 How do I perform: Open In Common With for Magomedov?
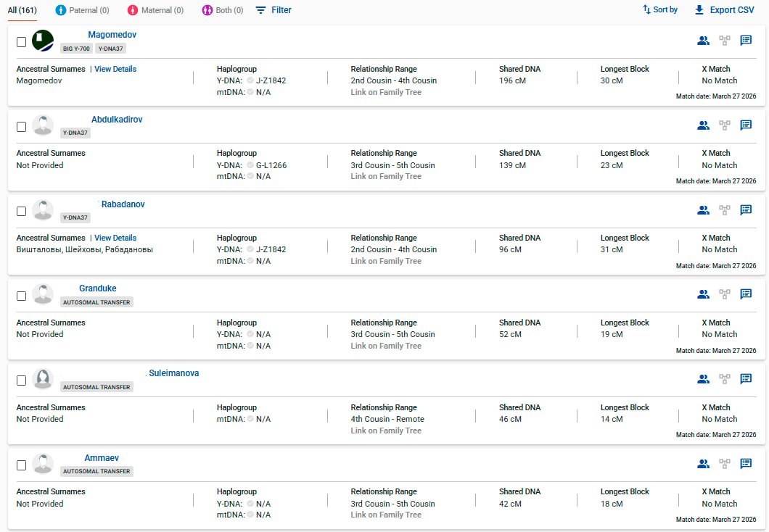point(703,41)
